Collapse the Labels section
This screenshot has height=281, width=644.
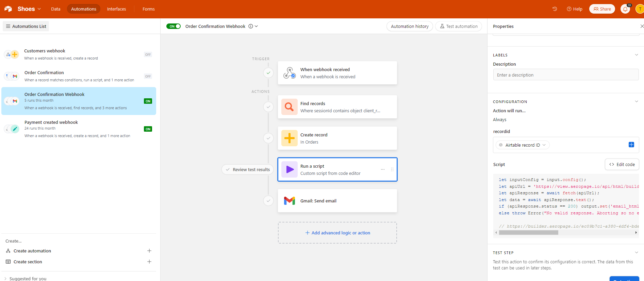coord(636,55)
